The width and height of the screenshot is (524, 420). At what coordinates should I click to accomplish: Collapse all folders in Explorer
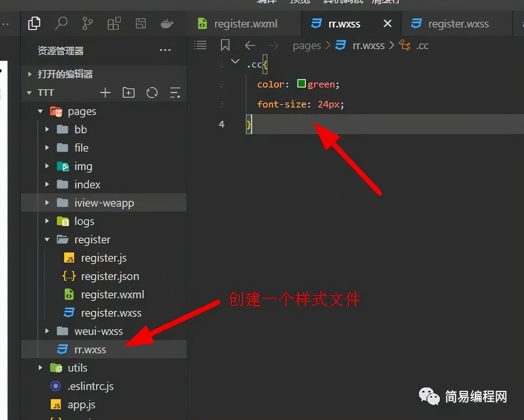175,92
